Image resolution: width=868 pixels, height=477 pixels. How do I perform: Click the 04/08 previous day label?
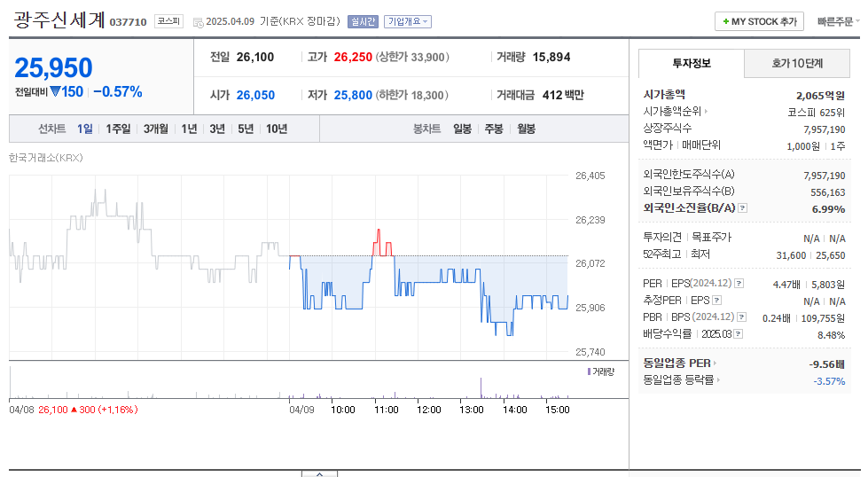(21, 410)
